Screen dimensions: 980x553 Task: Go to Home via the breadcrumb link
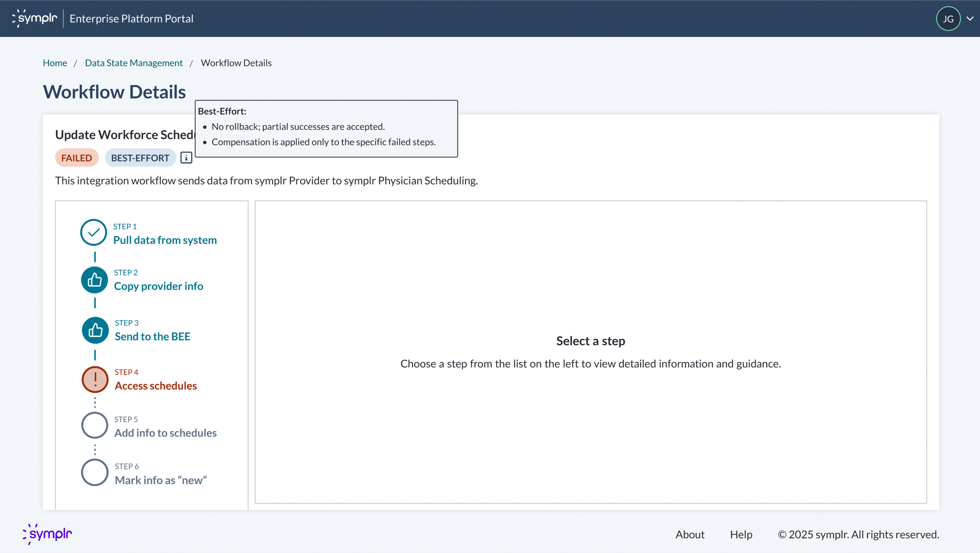54,62
